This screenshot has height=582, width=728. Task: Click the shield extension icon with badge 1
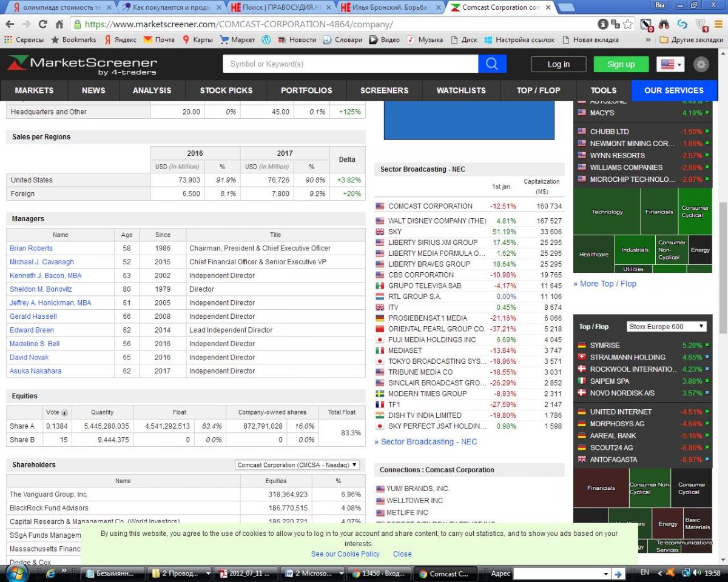click(x=702, y=25)
